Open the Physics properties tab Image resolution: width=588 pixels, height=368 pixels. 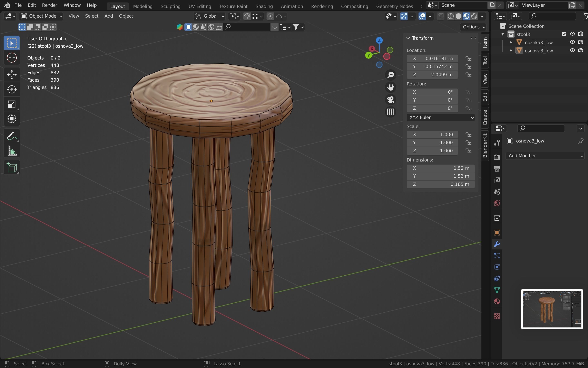[497, 267]
